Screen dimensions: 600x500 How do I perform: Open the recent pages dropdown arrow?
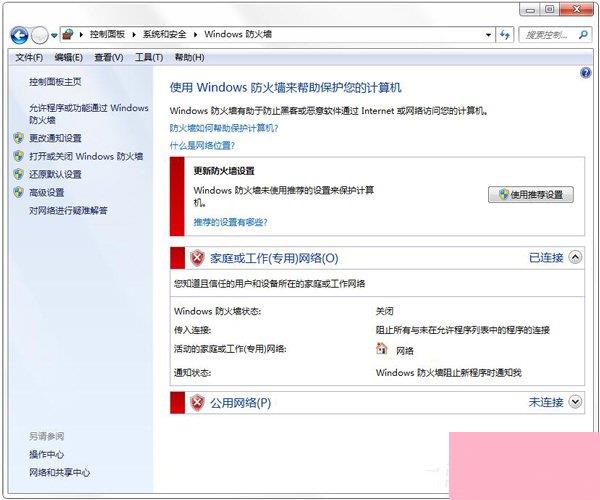tap(54, 36)
